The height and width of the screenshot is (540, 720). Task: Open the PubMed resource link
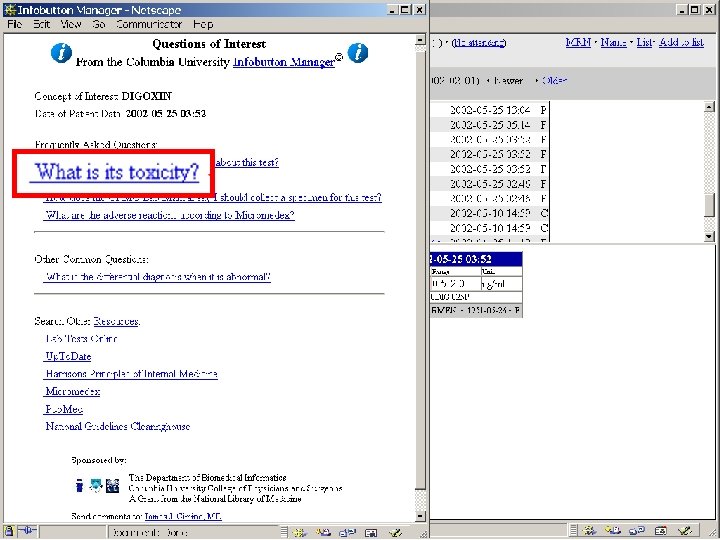(64, 409)
